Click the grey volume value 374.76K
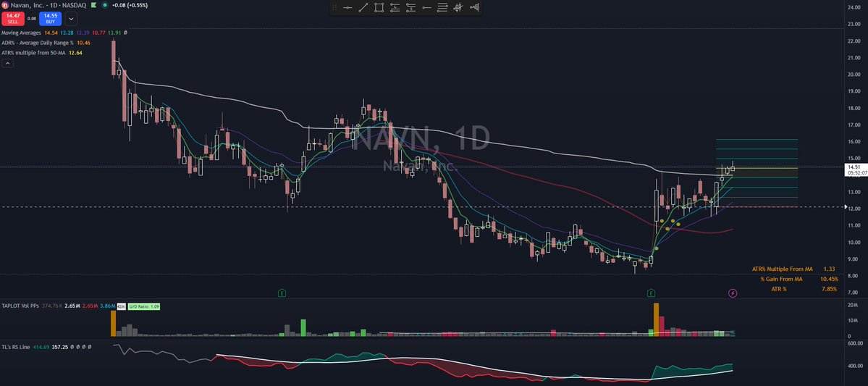This screenshot has width=868, height=386. tap(51, 306)
